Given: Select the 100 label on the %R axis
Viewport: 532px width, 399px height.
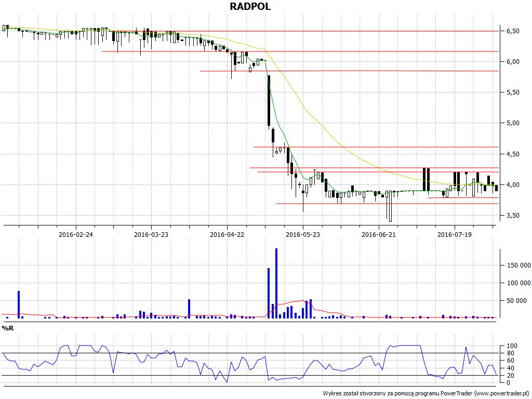Looking at the screenshot, I should [x=512, y=346].
